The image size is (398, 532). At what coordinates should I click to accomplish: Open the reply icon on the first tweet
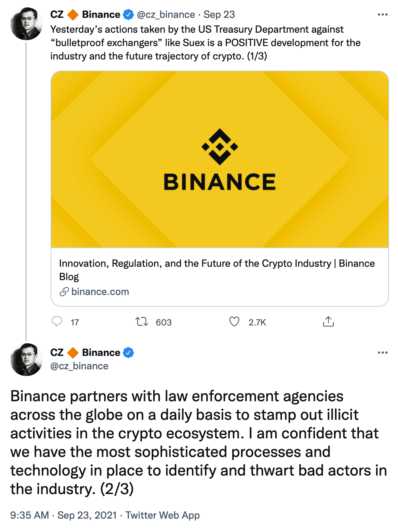[x=57, y=322]
